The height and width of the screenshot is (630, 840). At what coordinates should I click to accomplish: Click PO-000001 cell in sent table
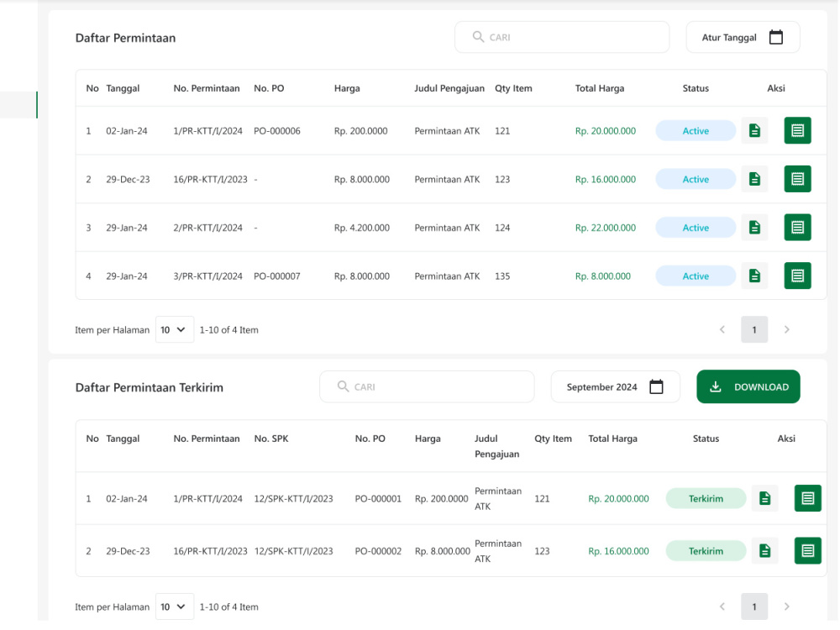(x=378, y=498)
